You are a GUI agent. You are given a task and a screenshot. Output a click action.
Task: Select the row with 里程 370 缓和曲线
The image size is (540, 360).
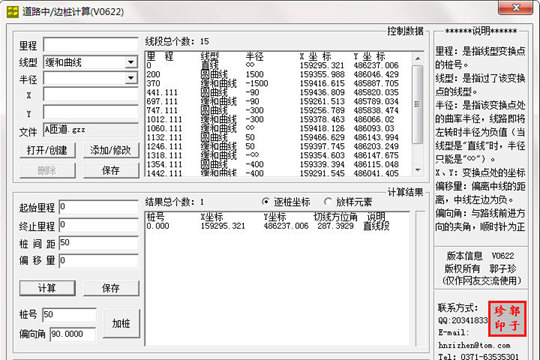(277, 83)
